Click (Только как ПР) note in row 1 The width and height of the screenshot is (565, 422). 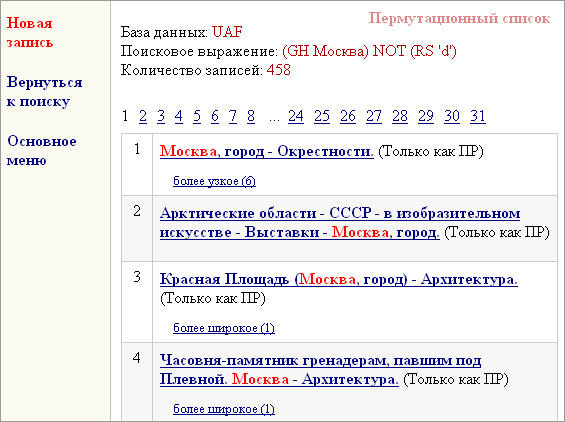(431, 151)
